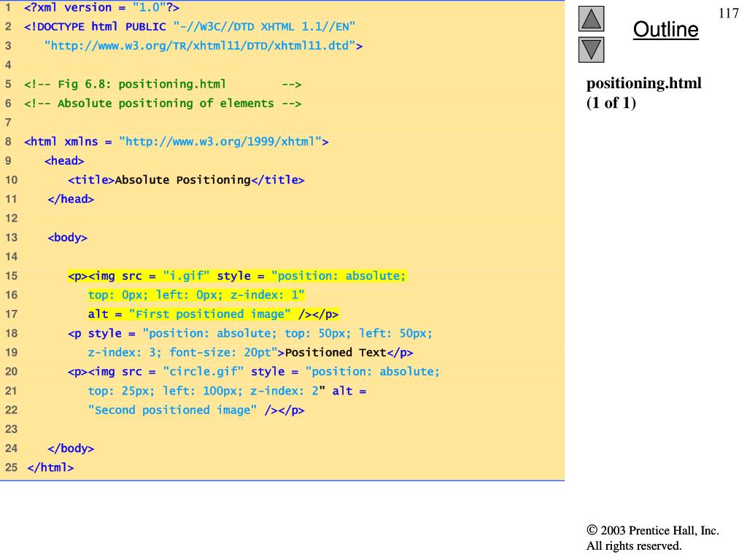Image resolution: width=747 pixels, height=560 pixels.
Task: Click line number 15 in the gutter
Action: tap(12, 276)
